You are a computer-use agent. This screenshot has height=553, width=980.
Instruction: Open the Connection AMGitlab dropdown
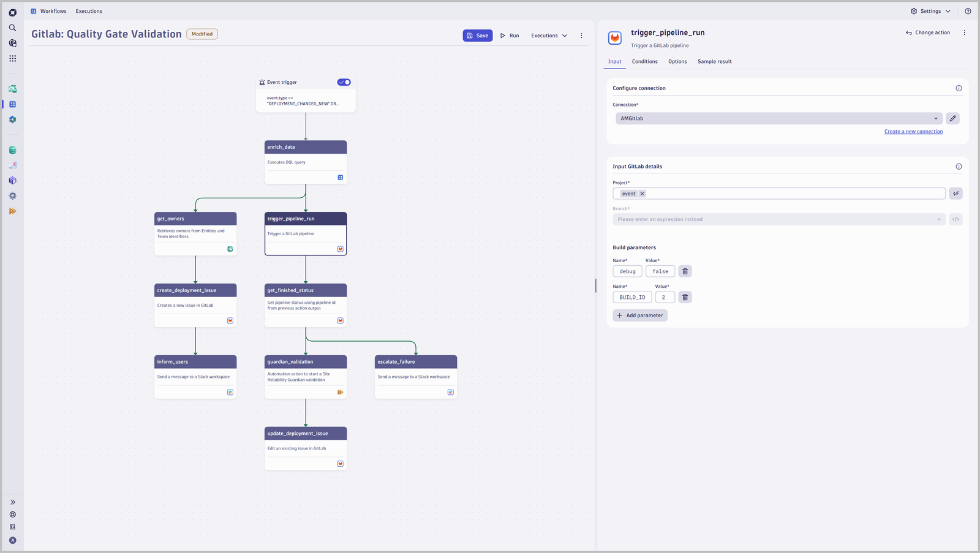[x=779, y=118]
